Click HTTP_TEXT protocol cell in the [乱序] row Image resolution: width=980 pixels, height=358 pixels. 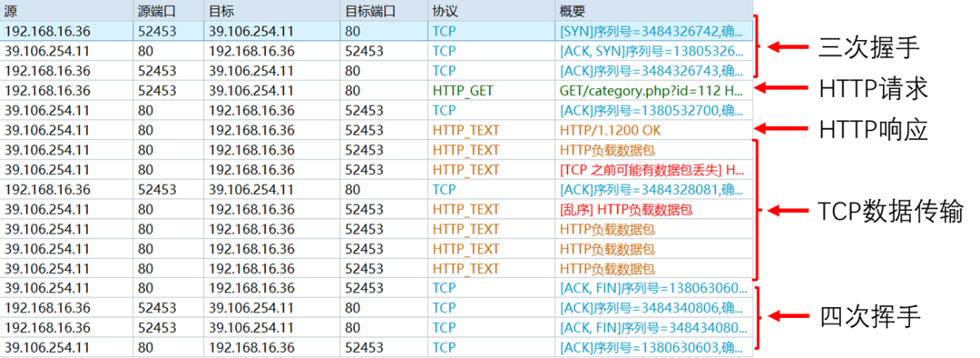pos(491,209)
